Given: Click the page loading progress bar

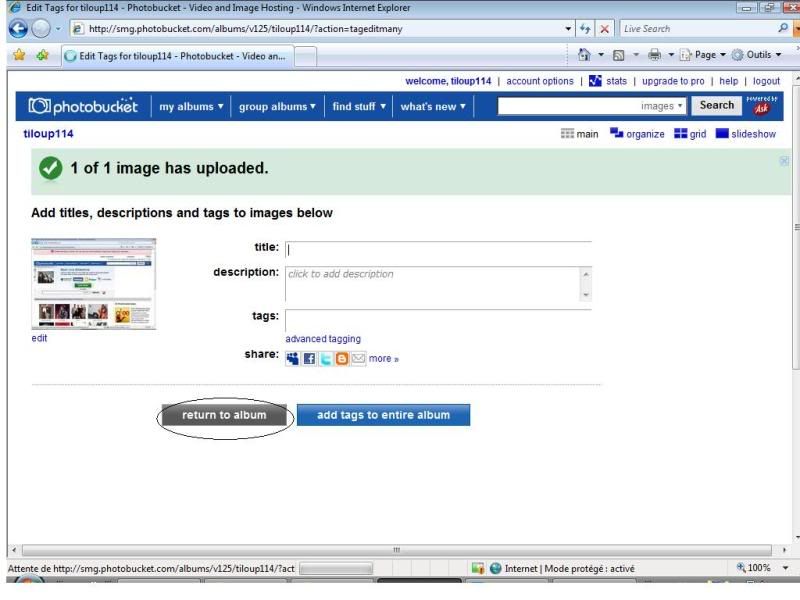Looking at the screenshot, I should coord(336,568).
